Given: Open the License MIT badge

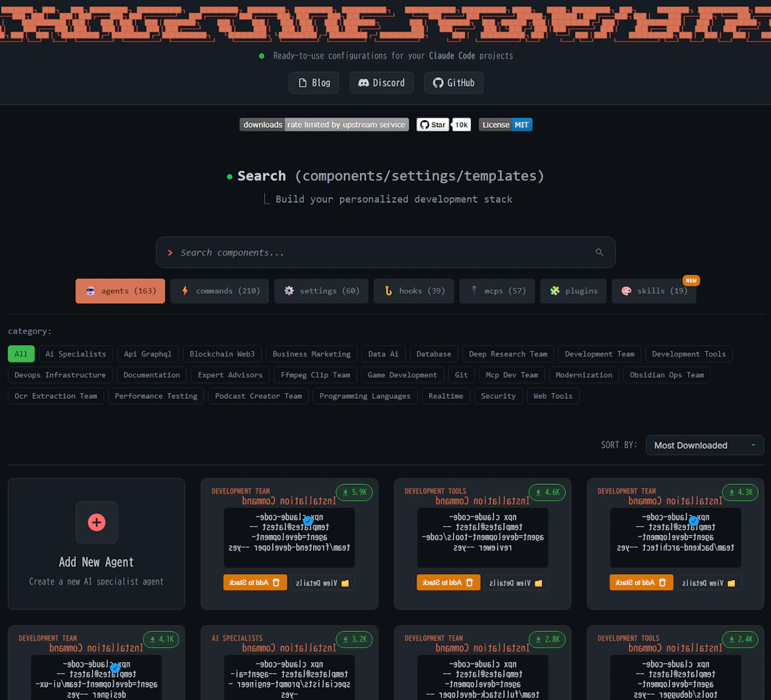Looking at the screenshot, I should (506, 125).
